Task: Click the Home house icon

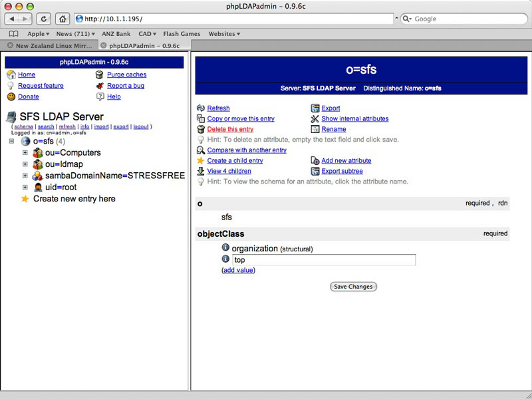Action: [11, 74]
